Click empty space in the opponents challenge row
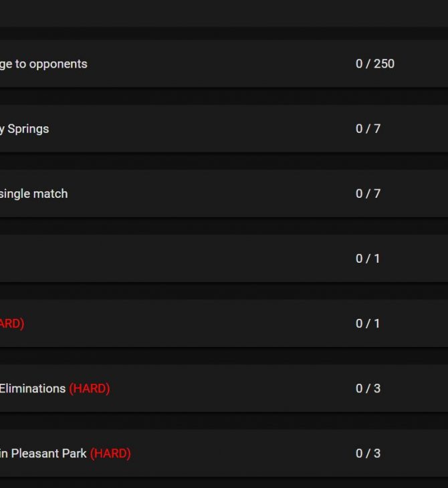The image size is (448, 488). 218,64
